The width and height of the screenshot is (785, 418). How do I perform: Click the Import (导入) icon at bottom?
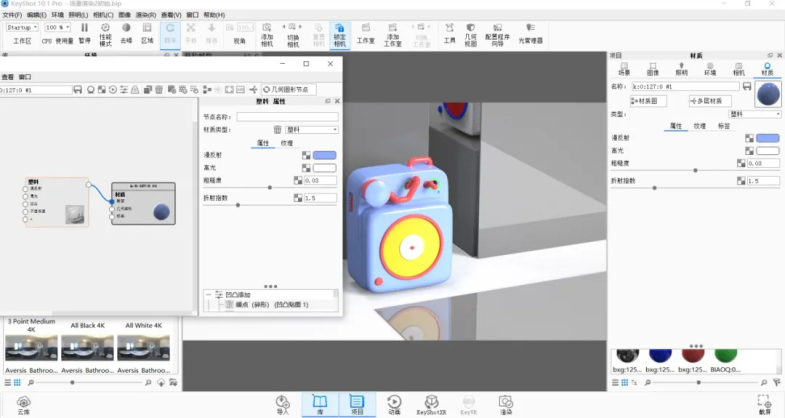click(282, 403)
